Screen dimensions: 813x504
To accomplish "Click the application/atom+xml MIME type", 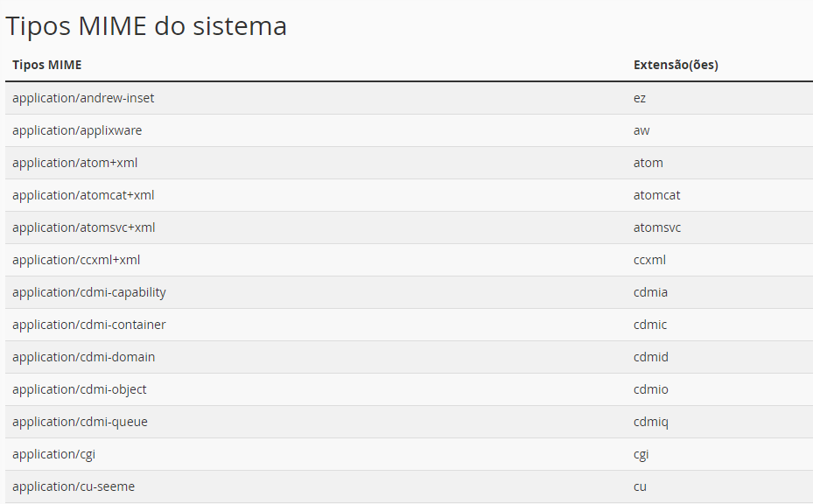I will (74, 163).
